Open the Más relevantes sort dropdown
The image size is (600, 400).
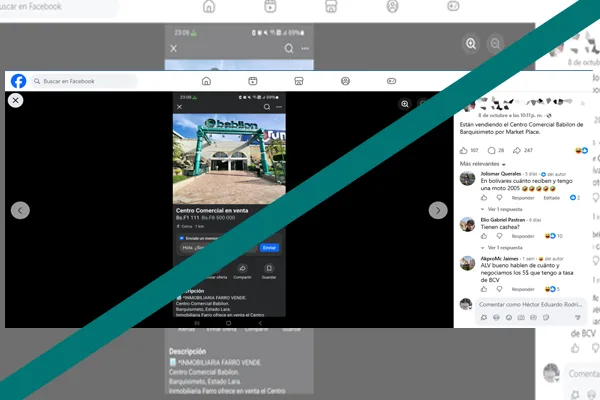(483, 164)
